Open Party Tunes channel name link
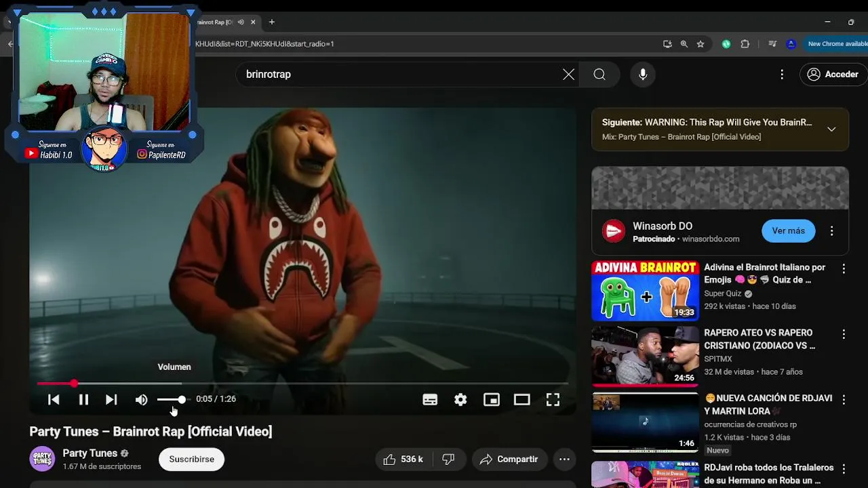This screenshot has height=488, width=868. click(90, 453)
